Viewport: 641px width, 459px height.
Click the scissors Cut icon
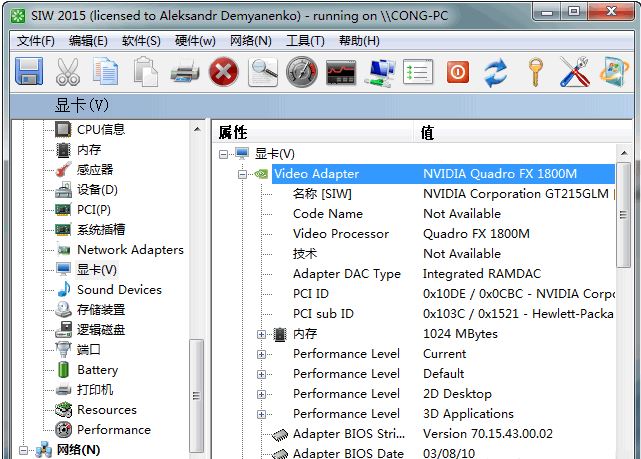(x=68, y=71)
